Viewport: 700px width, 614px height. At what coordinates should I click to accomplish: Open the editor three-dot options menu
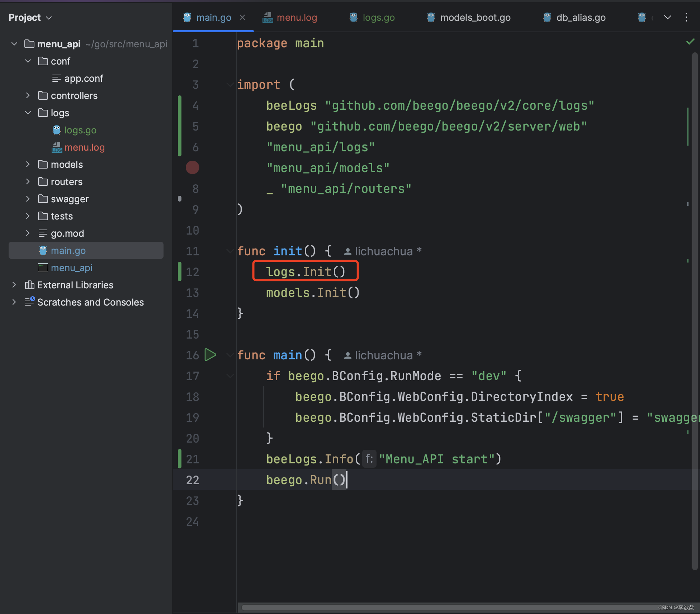[686, 17]
